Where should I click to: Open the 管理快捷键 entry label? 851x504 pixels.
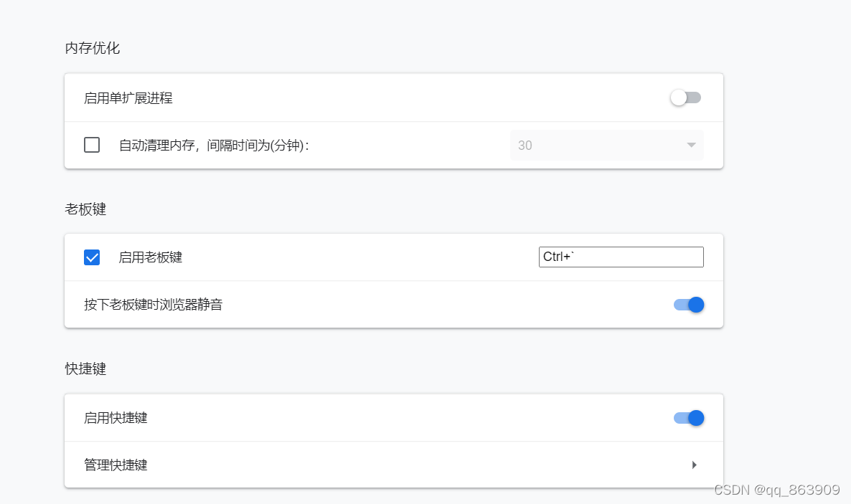[x=116, y=465]
